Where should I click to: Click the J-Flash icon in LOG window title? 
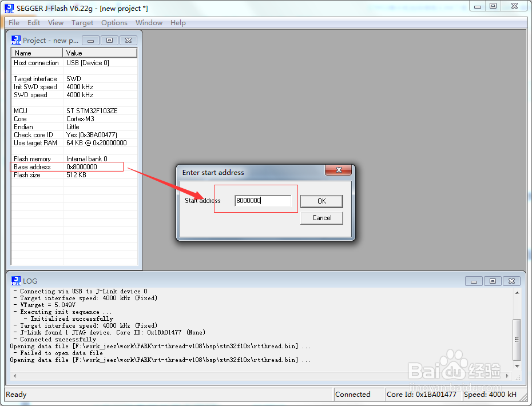coord(16,281)
